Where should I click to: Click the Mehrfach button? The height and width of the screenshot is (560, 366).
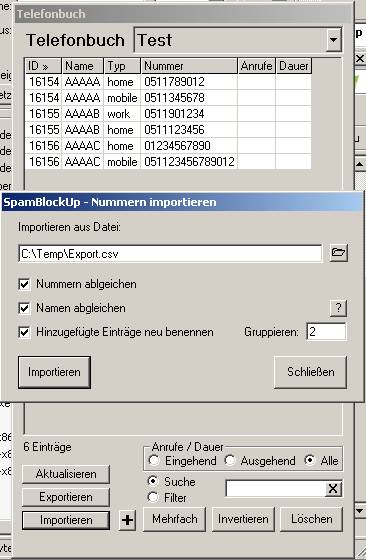(174, 519)
